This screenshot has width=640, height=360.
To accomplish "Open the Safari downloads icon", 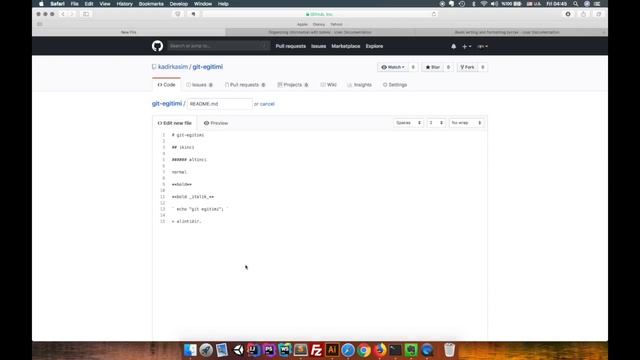I will pyautogui.click(x=568, y=14).
